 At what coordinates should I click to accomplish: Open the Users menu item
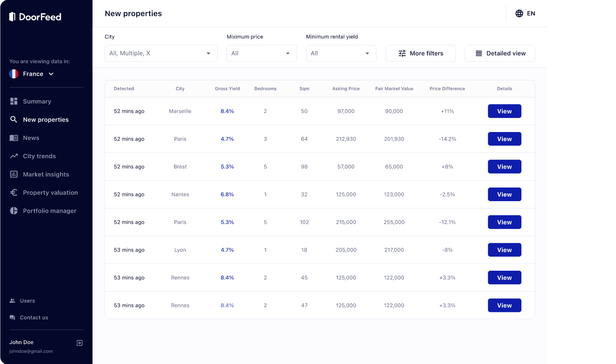(22, 301)
